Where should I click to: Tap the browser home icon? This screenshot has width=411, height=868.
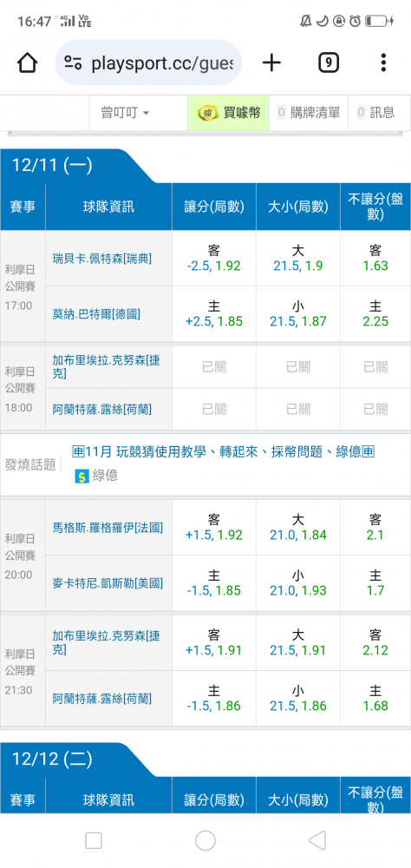tap(27, 63)
